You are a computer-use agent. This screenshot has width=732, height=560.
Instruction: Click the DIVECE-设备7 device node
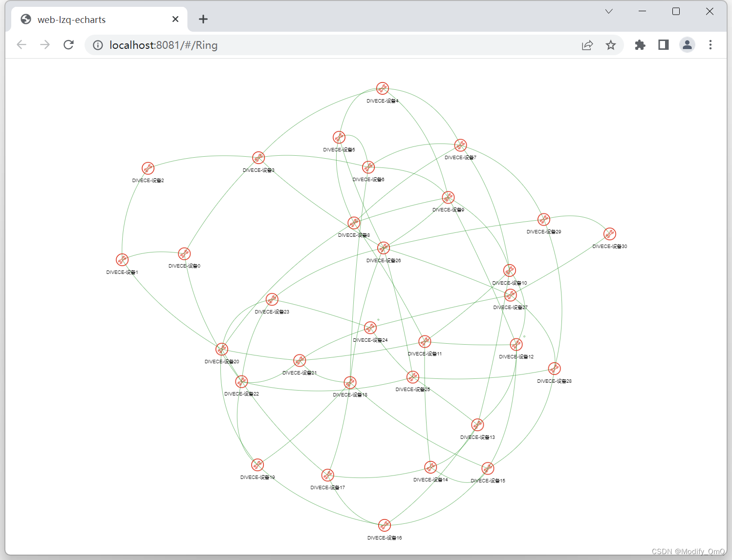459,145
